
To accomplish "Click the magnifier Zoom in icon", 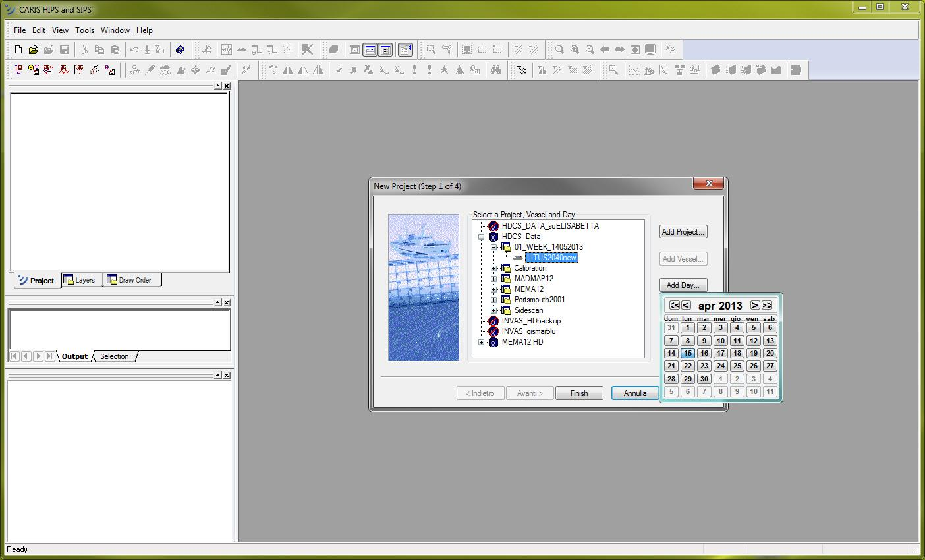I will coord(575,49).
